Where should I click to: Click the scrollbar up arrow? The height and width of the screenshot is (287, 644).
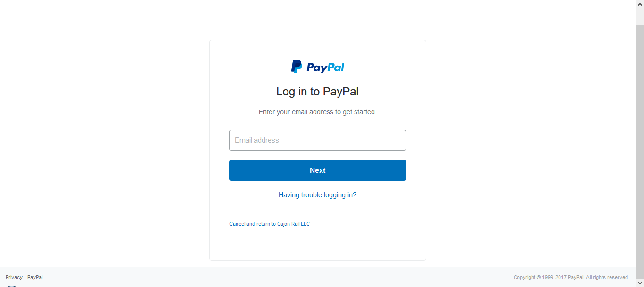(x=640, y=3)
